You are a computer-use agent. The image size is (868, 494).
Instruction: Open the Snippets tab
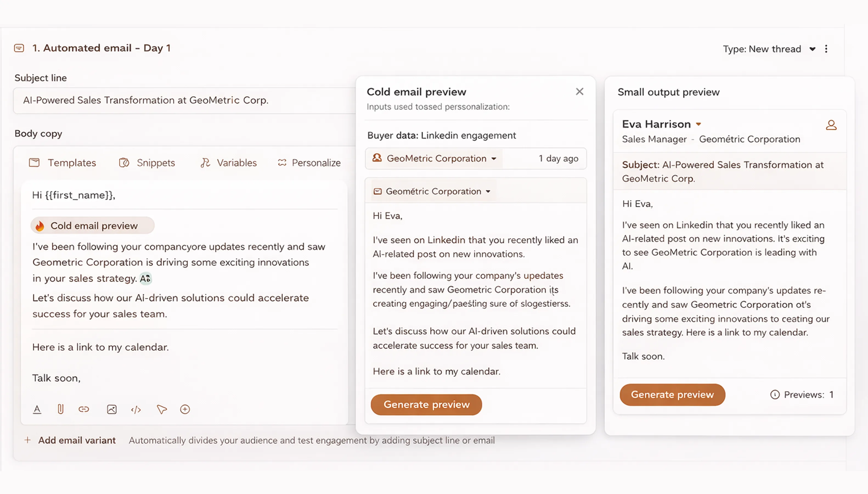click(x=147, y=163)
